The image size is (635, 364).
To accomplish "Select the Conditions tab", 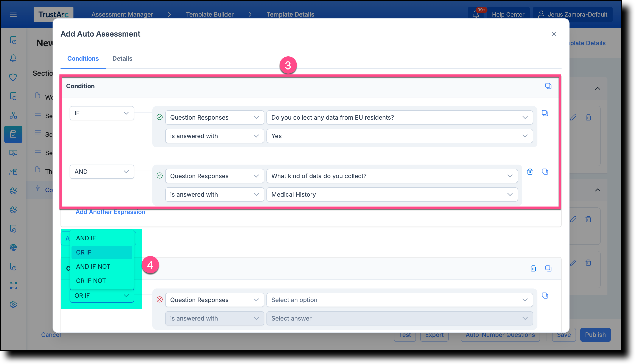I will click(x=83, y=59).
